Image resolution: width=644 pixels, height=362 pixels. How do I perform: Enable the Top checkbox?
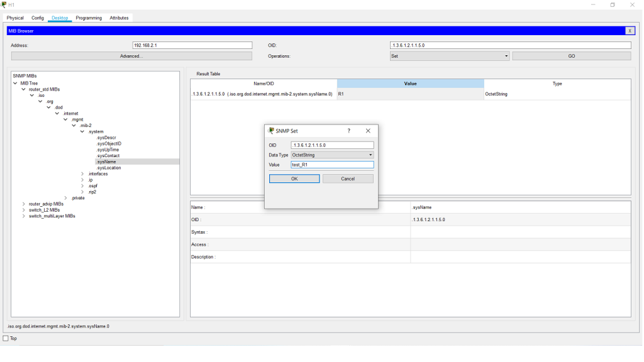tap(6, 339)
